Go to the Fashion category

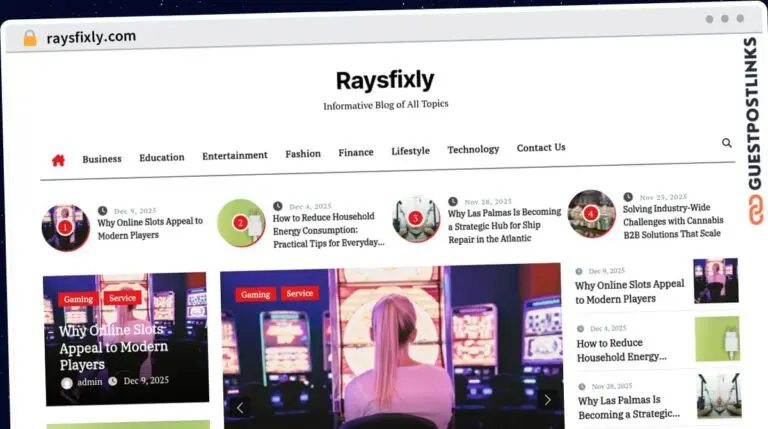[x=303, y=154]
